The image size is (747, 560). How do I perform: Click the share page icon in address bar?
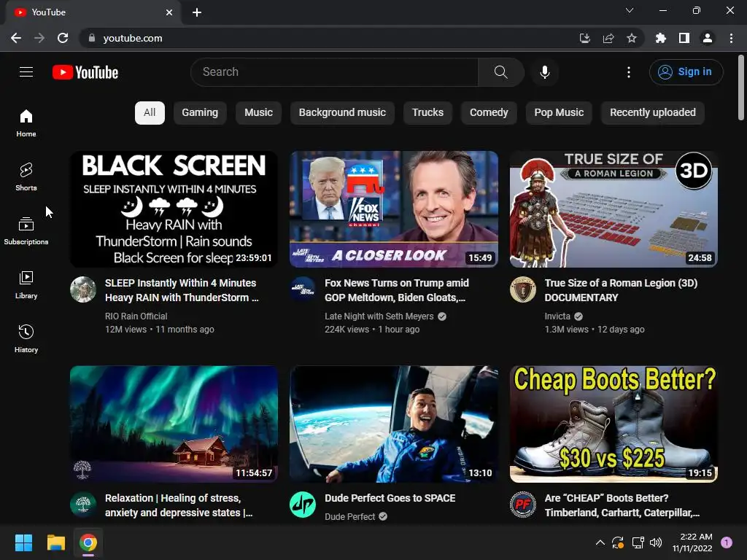click(608, 38)
